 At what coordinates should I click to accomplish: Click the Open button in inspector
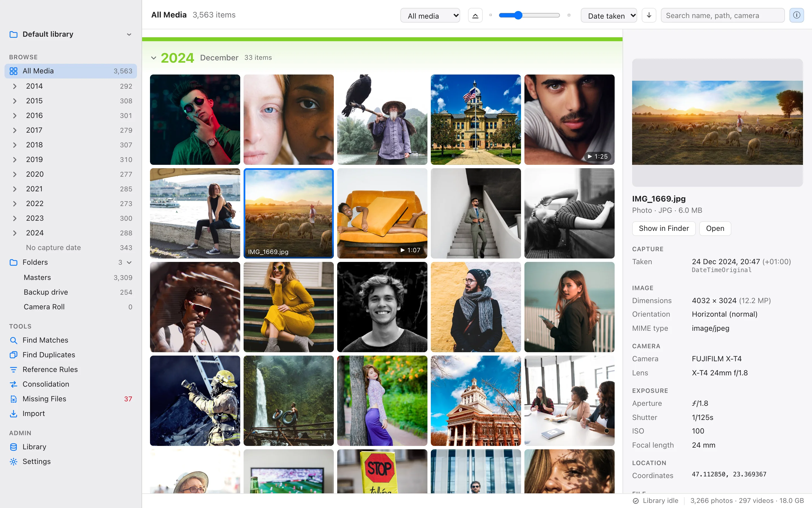coord(715,229)
